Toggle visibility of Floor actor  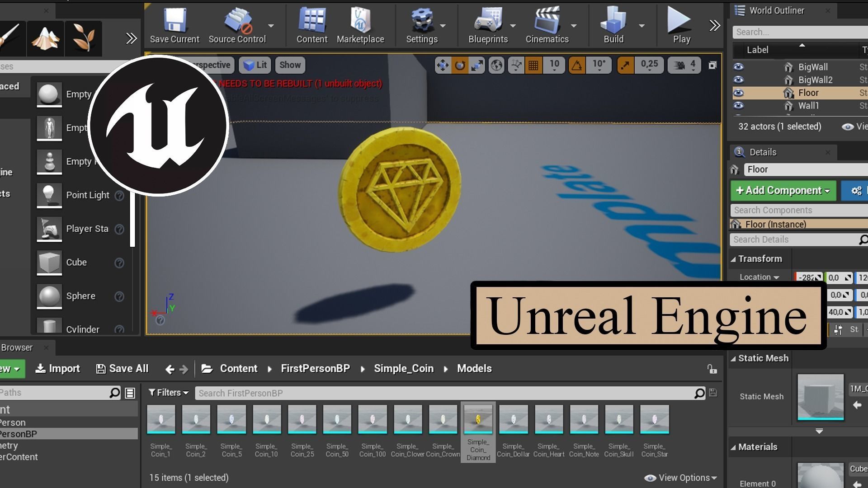pyautogui.click(x=738, y=93)
